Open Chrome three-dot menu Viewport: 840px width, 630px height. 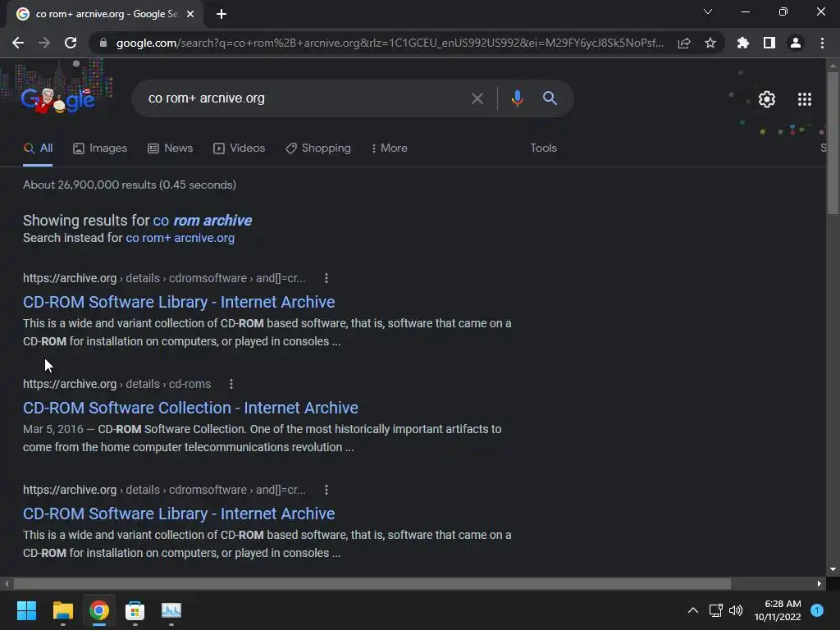[x=822, y=43]
